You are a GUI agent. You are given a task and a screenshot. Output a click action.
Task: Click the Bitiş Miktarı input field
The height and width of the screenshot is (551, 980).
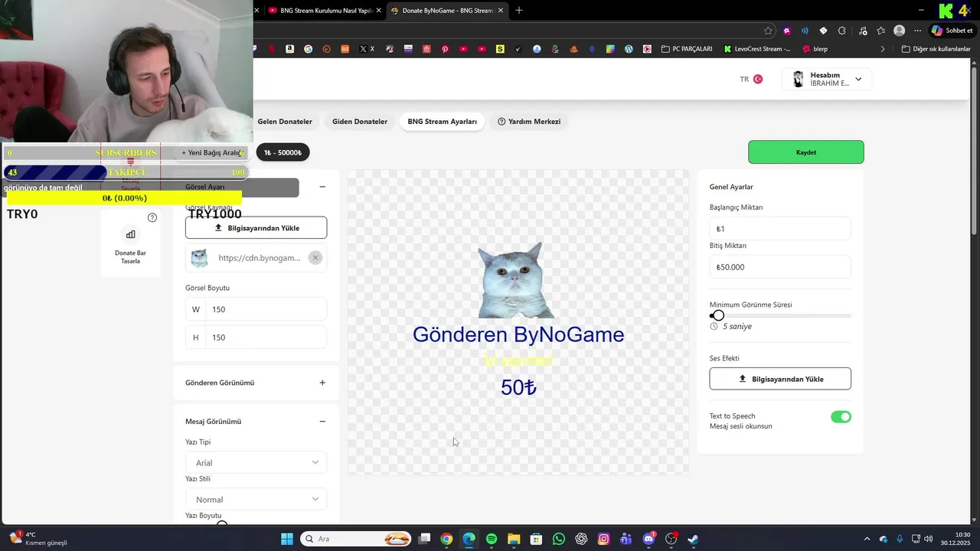click(780, 267)
